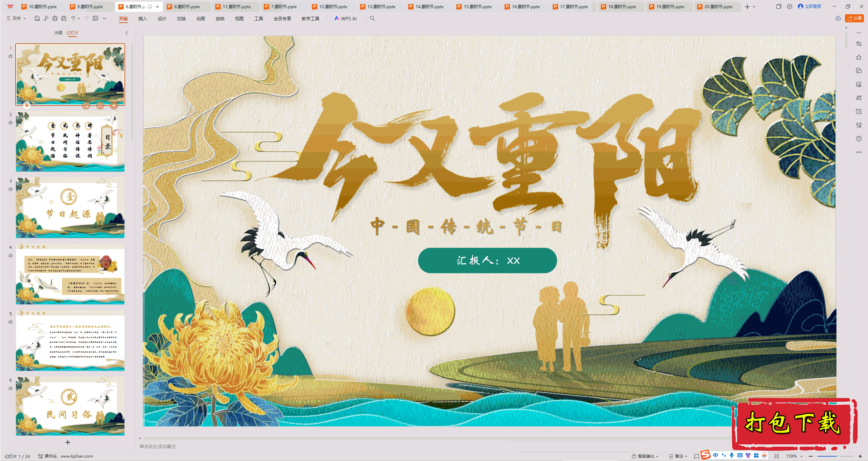Toggle star mark on slide 4

pos(11,256)
